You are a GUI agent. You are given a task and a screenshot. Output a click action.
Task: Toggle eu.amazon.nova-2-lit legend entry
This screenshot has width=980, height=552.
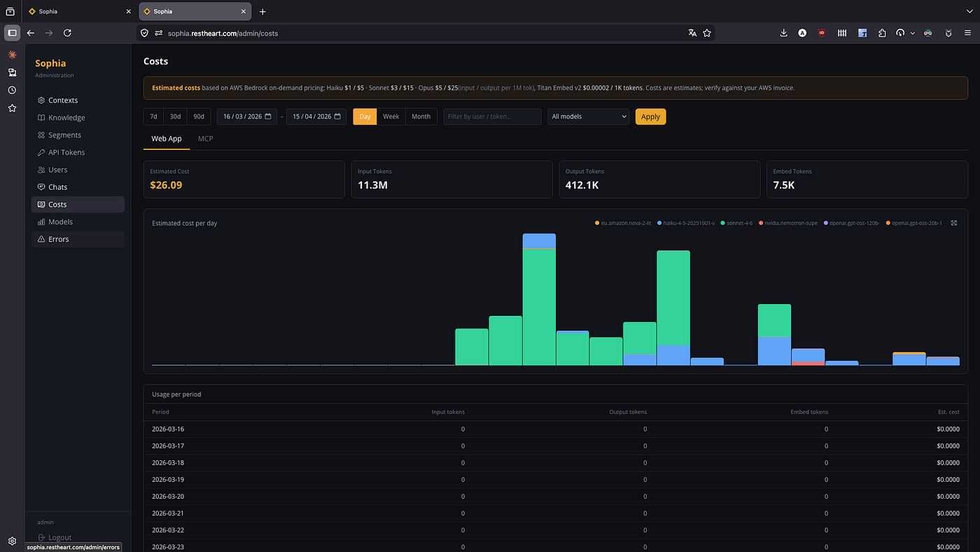[x=623, y=223]
